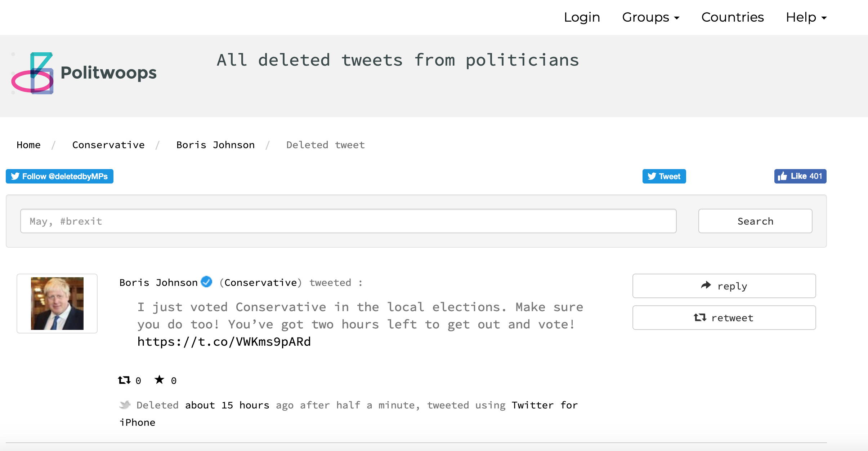Screen dimensions: 868x451
Task: Open the (Conservative) party link in the tweet
Action: coord(260,283)
